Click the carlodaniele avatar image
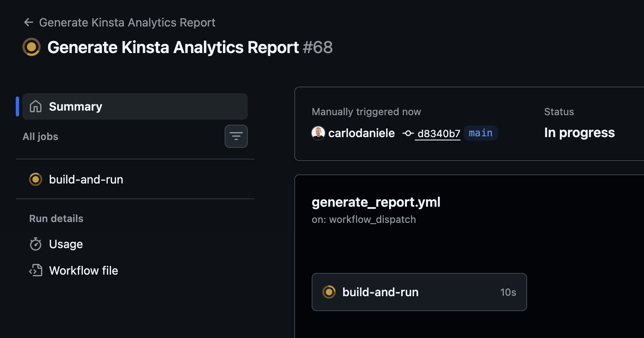The image size is (644, 338). point(318,133)
